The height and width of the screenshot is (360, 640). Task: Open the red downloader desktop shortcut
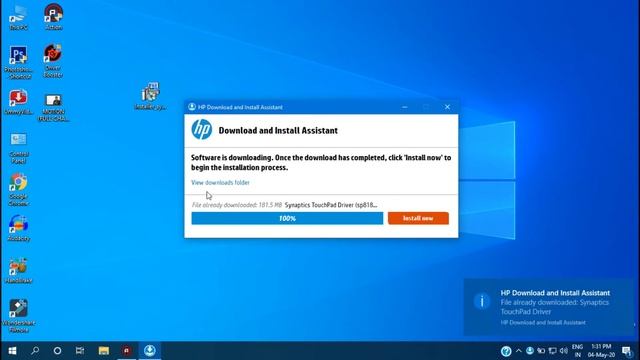[18, 102]
